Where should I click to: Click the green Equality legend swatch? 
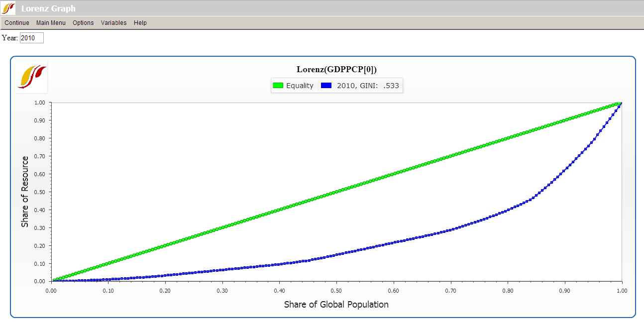coord(278,86)
